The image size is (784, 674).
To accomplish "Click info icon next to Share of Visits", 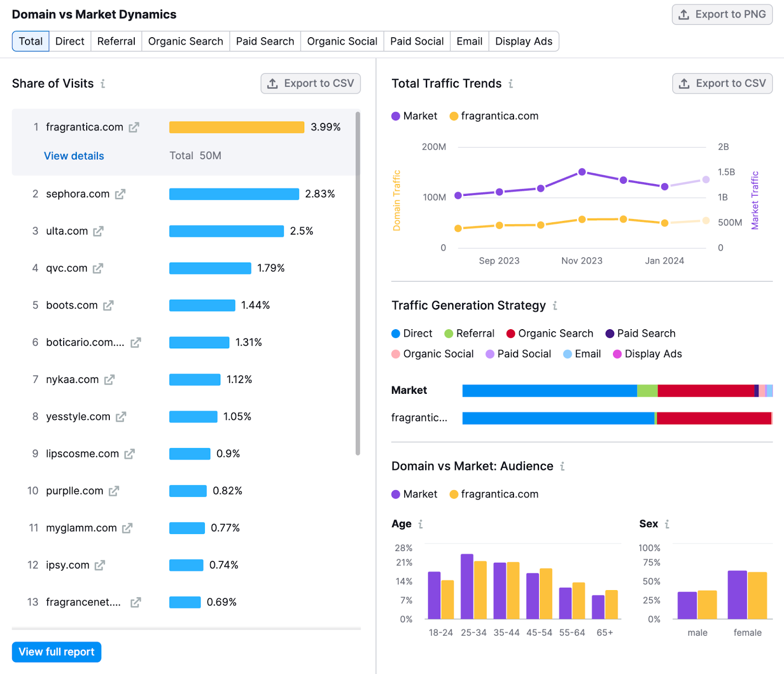I will [103, 84].
